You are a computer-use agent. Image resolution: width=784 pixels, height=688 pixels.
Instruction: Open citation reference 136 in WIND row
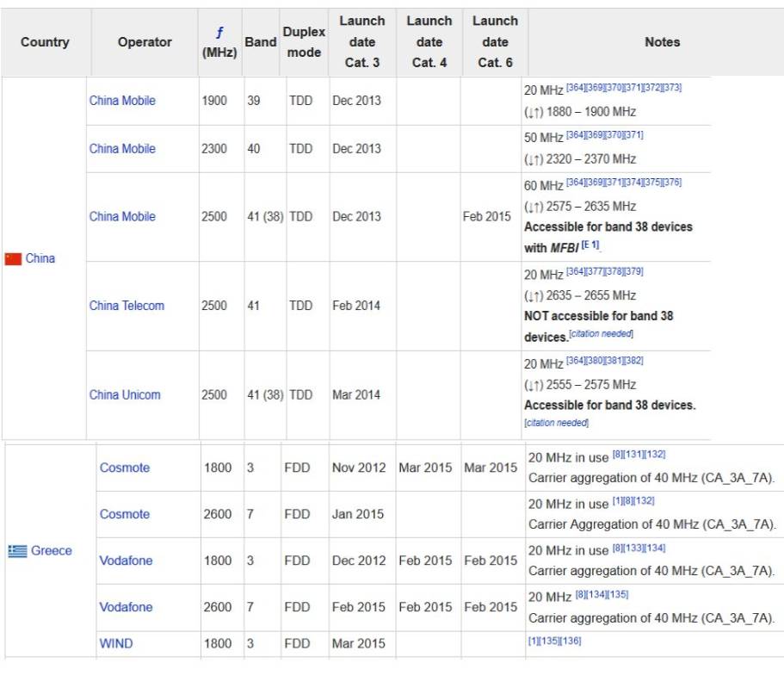[571, 641]
